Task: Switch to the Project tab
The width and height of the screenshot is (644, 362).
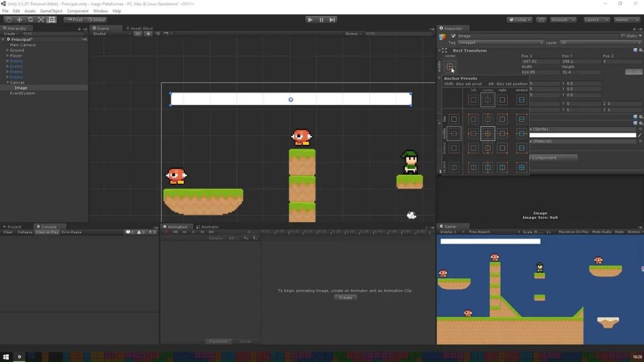Action: click(12, 227)
